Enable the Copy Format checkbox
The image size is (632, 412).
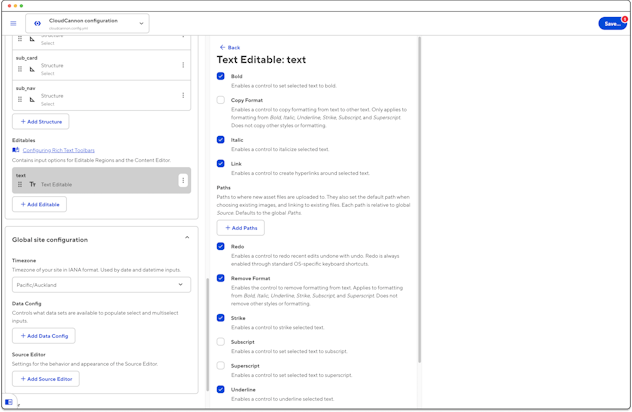pyautogui.click(x=220, y=100)
